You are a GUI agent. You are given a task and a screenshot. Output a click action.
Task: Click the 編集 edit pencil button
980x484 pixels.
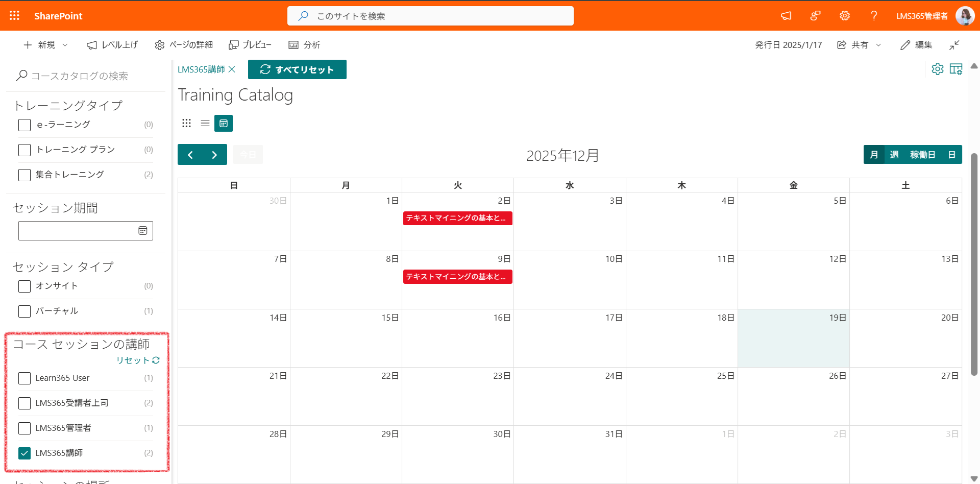tap(916, 45)
